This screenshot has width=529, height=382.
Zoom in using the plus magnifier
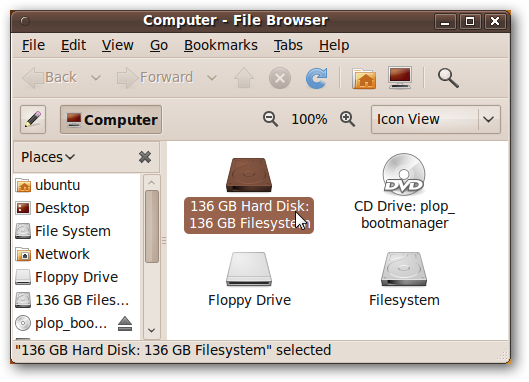coord(347,119)
